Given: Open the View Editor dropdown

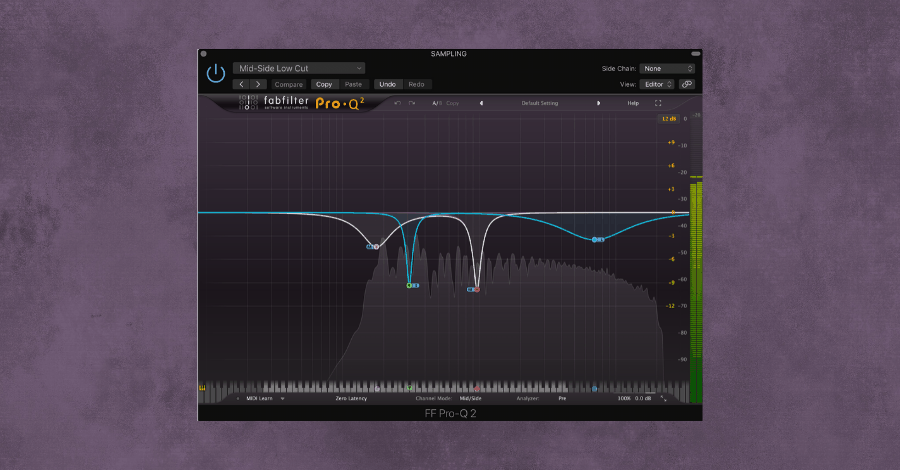Looking at the screenshot, I should tap(657, 84).
